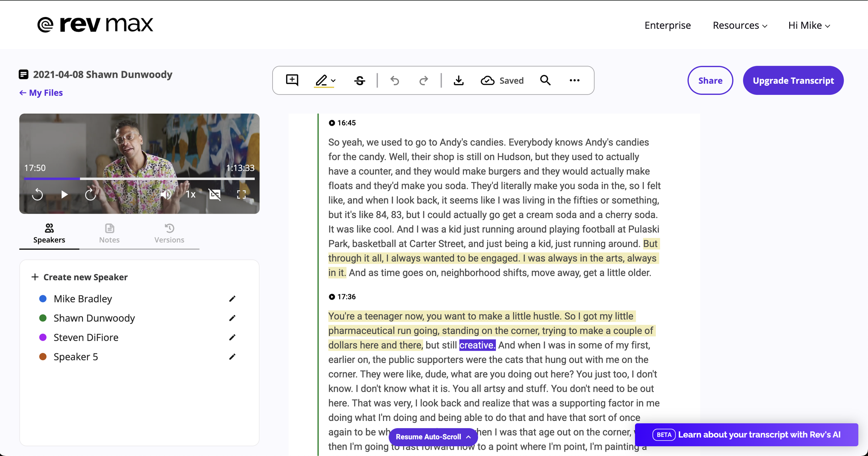
Task: Download the transcript using download icon
Action: click(459, 81)
